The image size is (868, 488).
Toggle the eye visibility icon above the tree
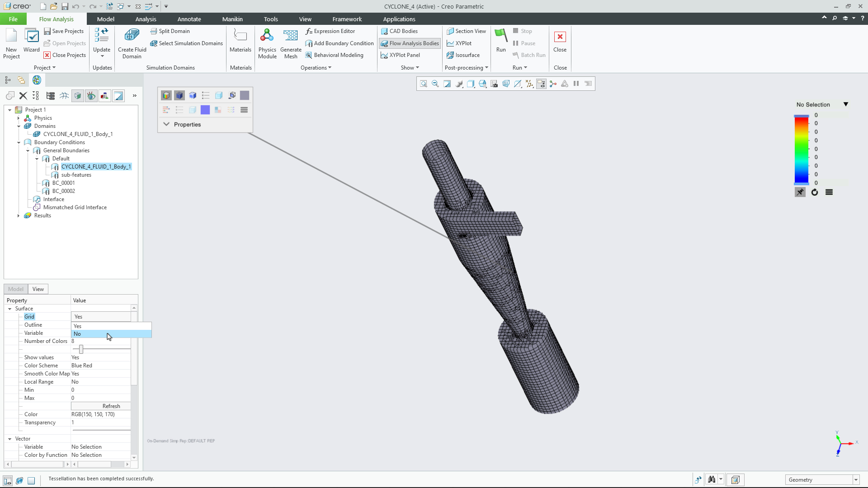coord(91,95)
